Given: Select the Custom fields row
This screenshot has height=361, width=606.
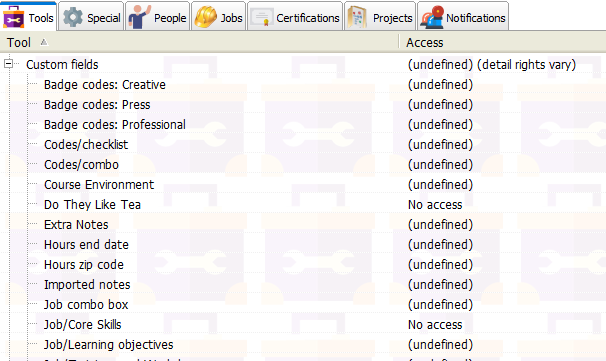Looking at the screenshot, I should tap(62, 65).
